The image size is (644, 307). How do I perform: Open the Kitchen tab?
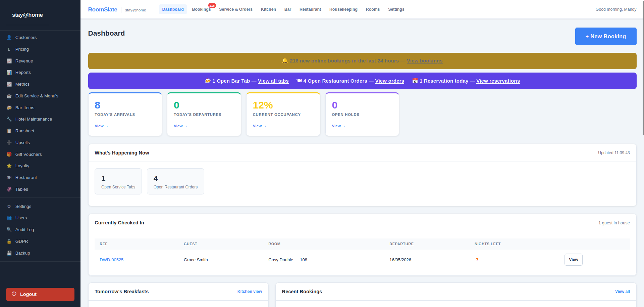(268, 9)
